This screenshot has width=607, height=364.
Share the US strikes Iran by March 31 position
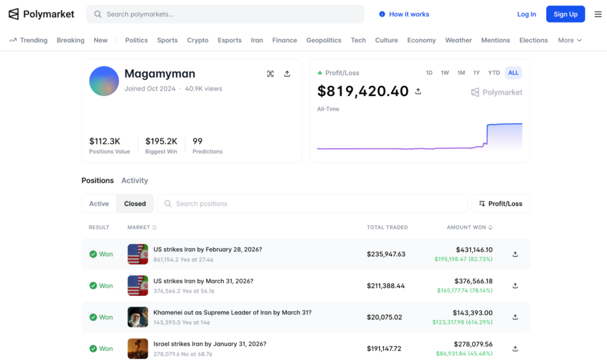click(x=515, y=286)
